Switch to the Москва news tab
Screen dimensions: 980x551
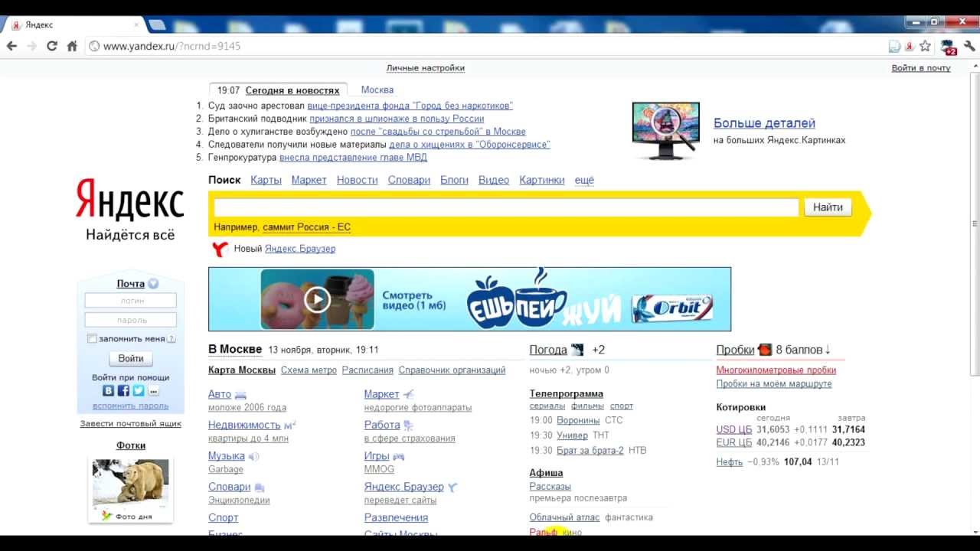pos(377,90)
